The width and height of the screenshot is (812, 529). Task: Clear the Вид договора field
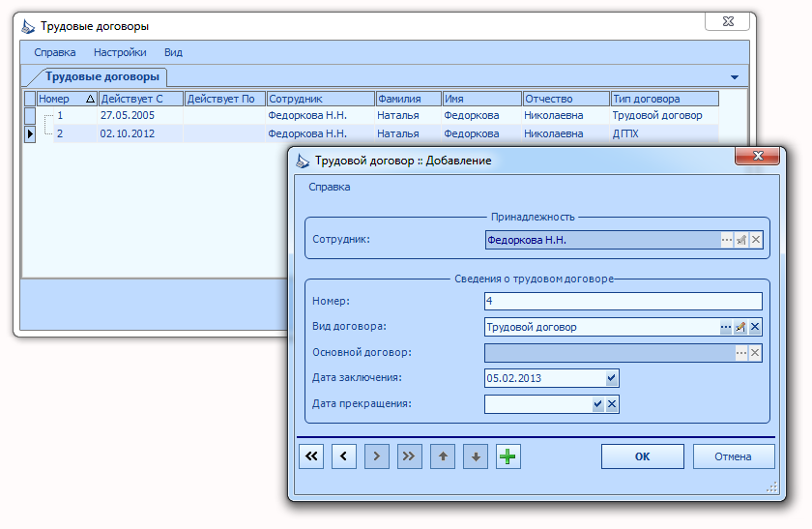(x=755, y=327)
